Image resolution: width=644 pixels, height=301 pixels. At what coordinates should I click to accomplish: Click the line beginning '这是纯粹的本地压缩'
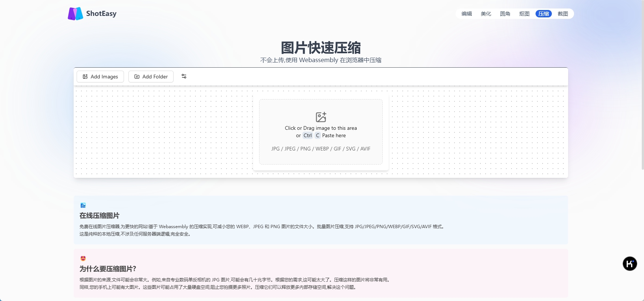coord(135,234)
